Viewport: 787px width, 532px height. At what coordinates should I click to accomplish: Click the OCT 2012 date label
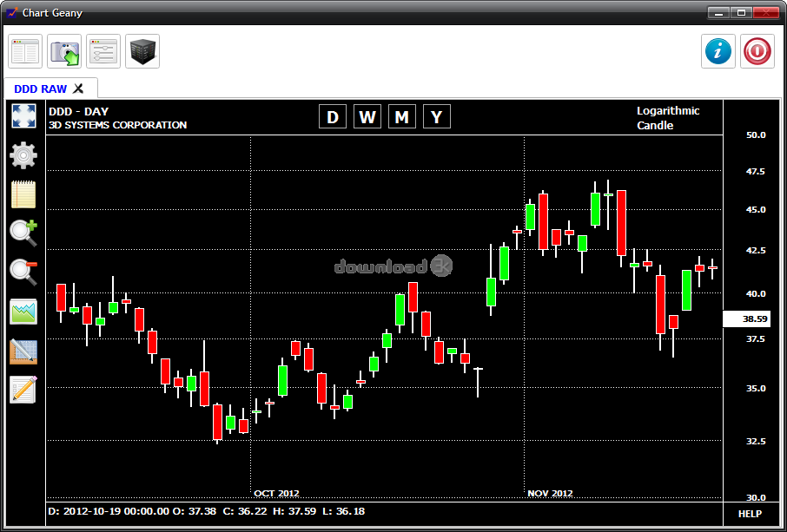click(276, 494)
